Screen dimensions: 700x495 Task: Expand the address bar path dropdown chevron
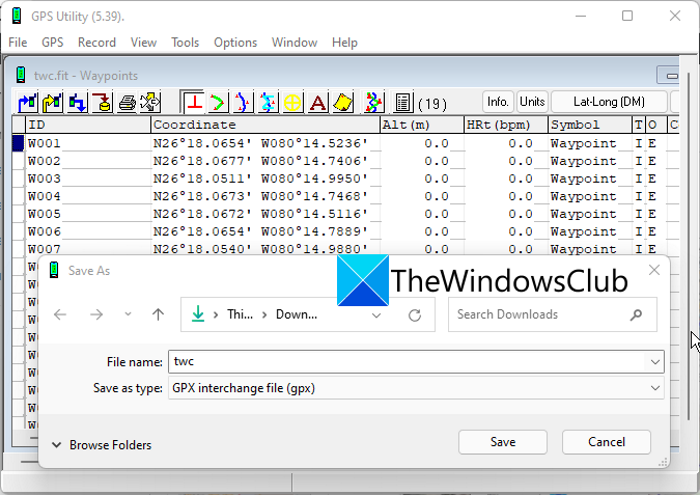coord(377,314)
